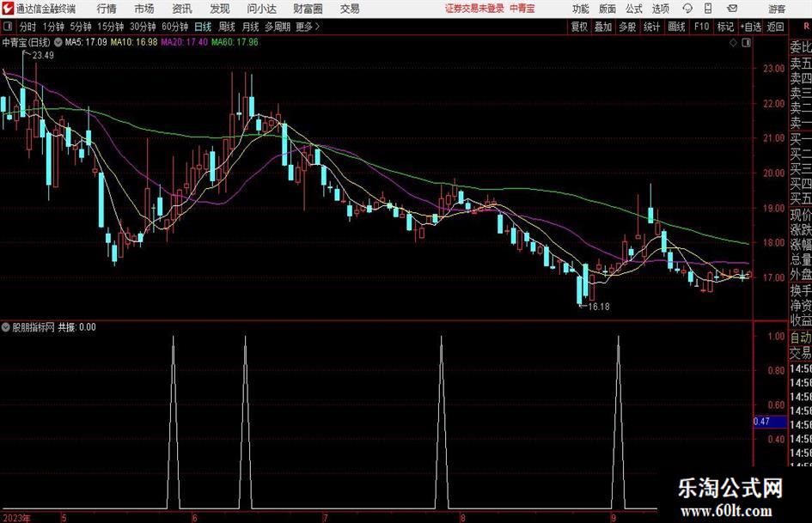Click the 16.18 low price marker
The height and width of the screenshot is (523, 812).
(599, 307)
